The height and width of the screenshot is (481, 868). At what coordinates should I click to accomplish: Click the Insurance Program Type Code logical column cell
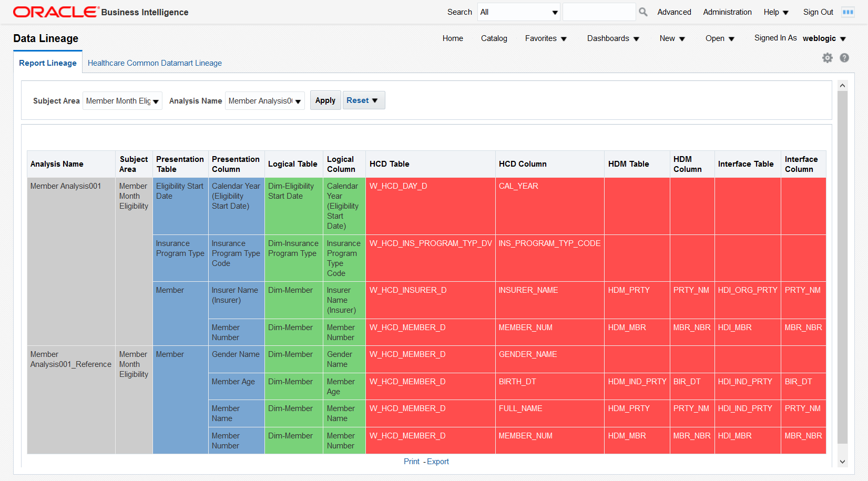pos(344,258)
